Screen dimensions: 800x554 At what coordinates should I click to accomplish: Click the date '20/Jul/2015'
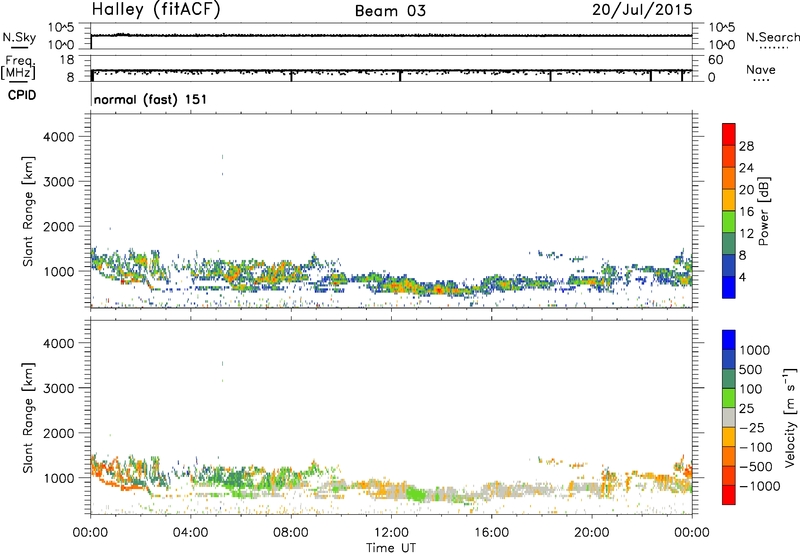pos(642,10)
